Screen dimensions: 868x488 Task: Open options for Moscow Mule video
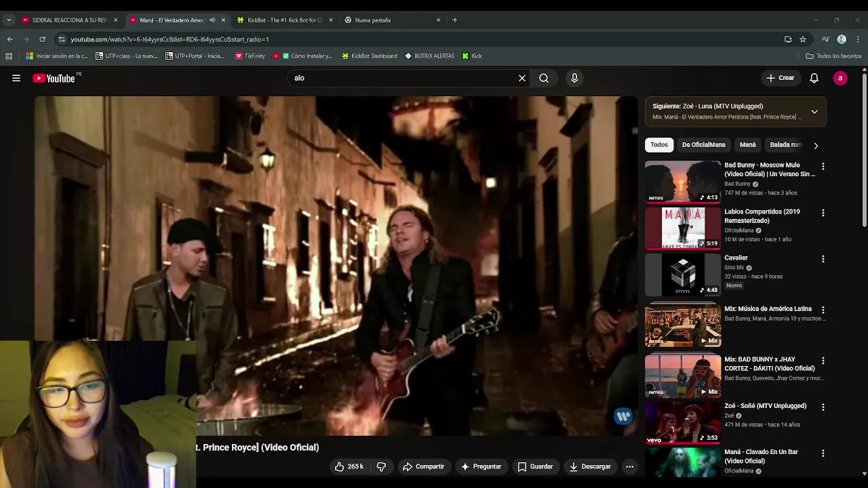(823, 166)
